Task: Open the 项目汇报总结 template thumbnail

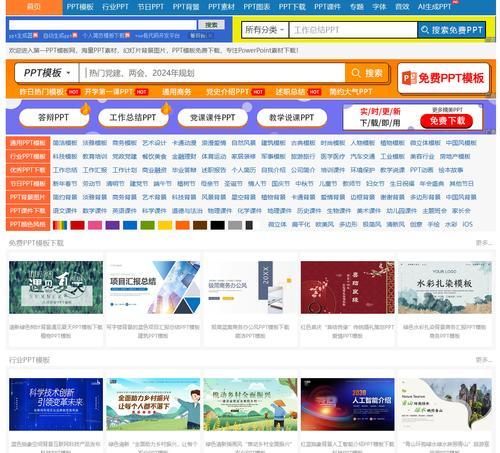Action: pyautogui.click(x=153, y=287)
